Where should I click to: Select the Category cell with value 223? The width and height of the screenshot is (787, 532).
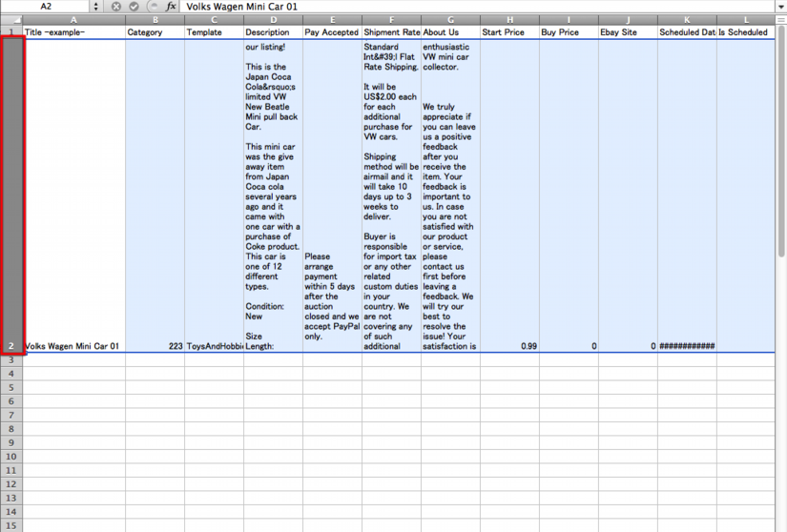pyautogui.click(x=155, y=346)
